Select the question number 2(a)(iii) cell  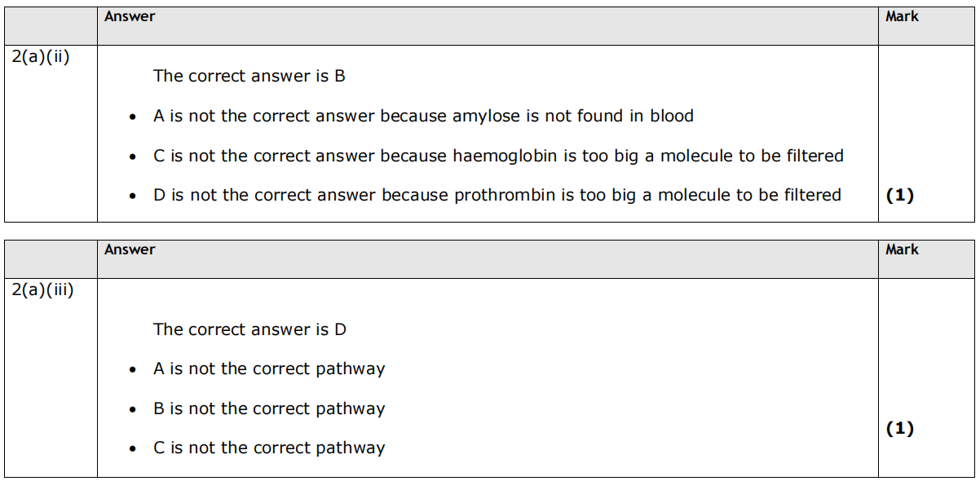click(x=43, y=290)
